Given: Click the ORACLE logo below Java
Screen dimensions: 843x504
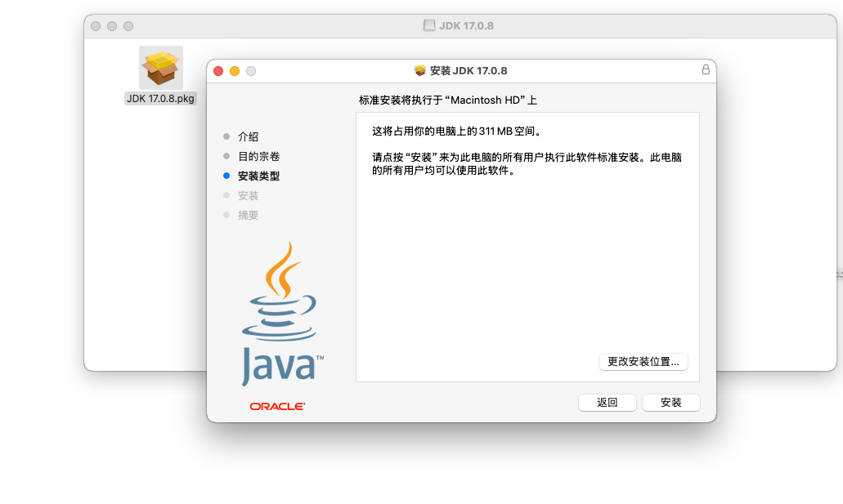Looking at the screenshot, I should tap(277, 407).
